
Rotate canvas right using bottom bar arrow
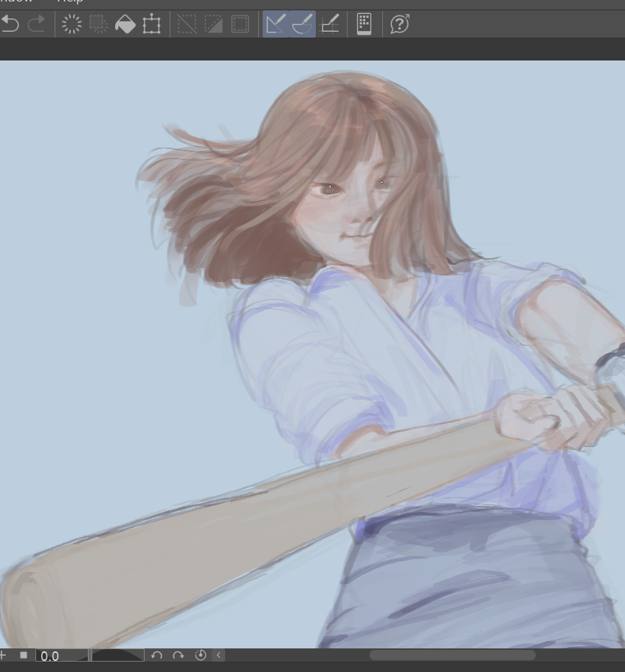178,655
